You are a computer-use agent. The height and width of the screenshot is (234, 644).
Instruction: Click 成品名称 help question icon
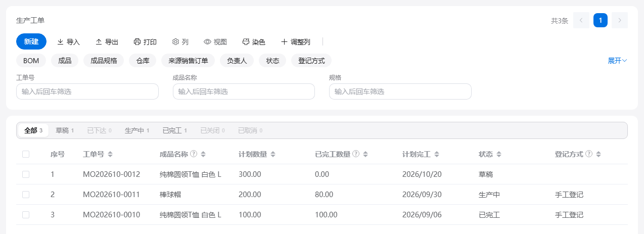click(x=194, y=154)
